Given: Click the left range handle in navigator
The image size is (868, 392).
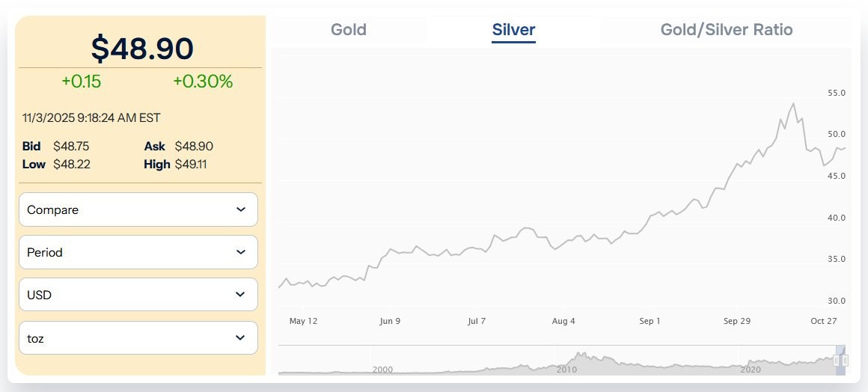Looking at the screenshot, I should coord(837,361).
